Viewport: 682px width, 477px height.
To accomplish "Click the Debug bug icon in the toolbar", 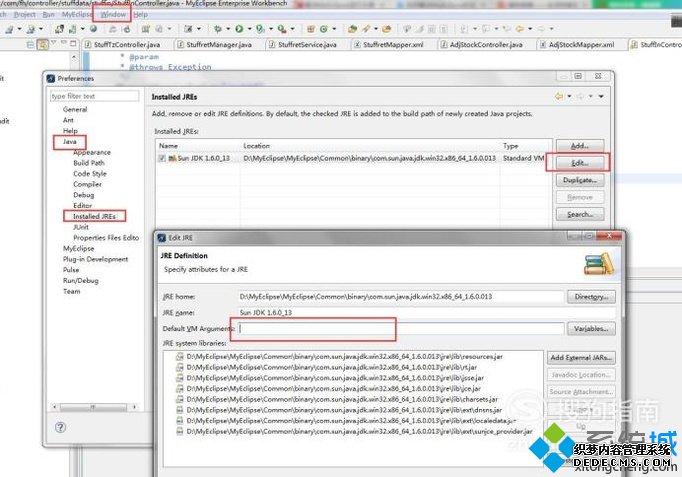I will (x=218, y=29).
